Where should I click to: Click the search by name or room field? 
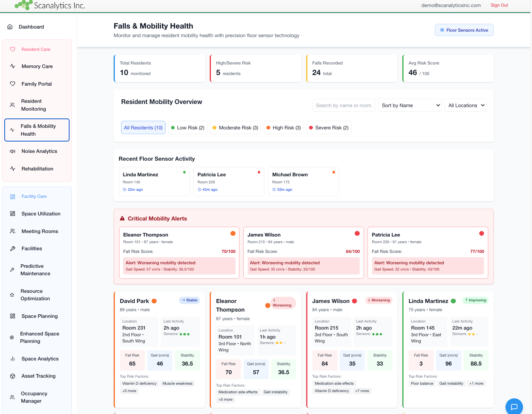point(344,105)
